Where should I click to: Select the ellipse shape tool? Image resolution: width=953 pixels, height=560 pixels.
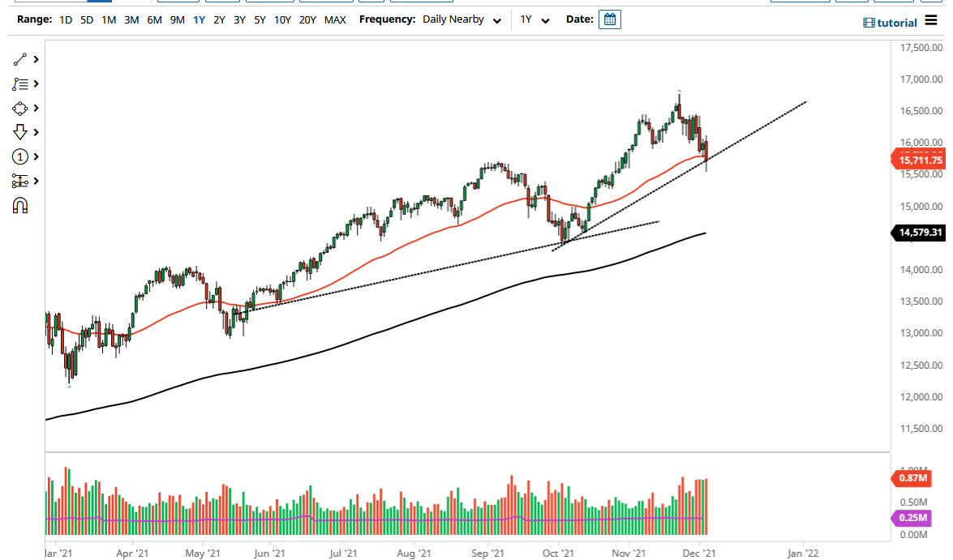(x=19, y=108)
